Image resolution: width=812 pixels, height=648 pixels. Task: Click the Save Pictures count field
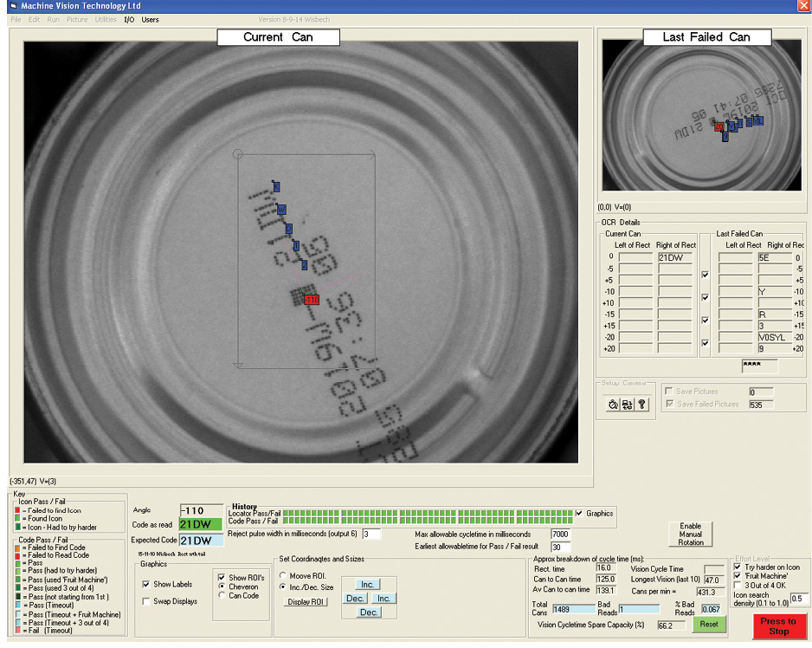coord(761,392)
